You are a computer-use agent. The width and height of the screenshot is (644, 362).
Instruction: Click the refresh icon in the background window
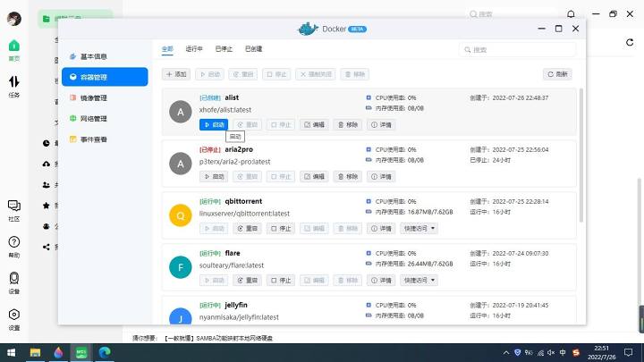tap(629, 42)
